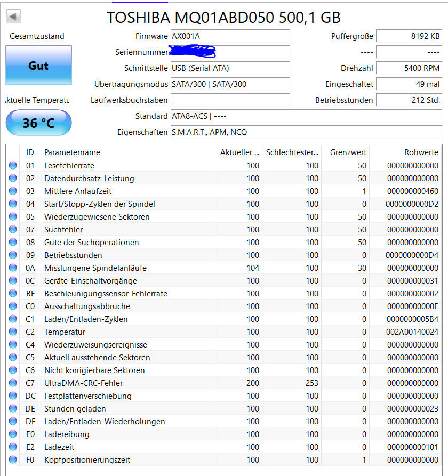The image size is (448, 476).
Task: Click the Gut health status button
Action: (x=38, y=65)
